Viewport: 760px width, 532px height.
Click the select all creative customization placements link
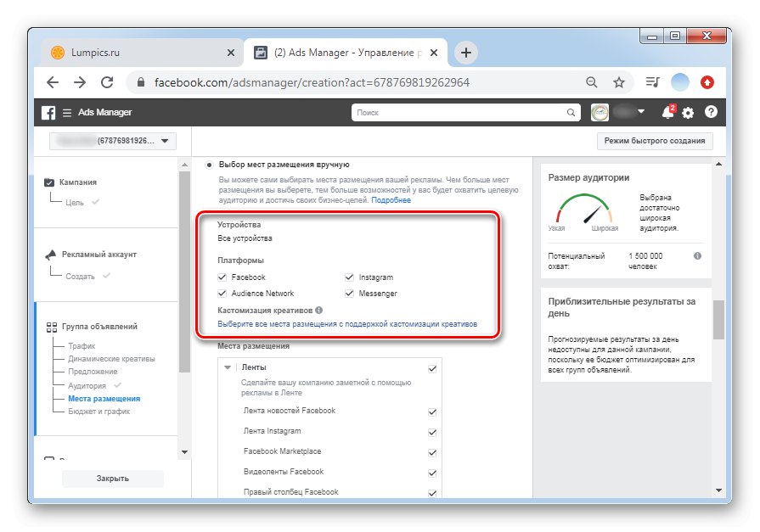(347, 323)
